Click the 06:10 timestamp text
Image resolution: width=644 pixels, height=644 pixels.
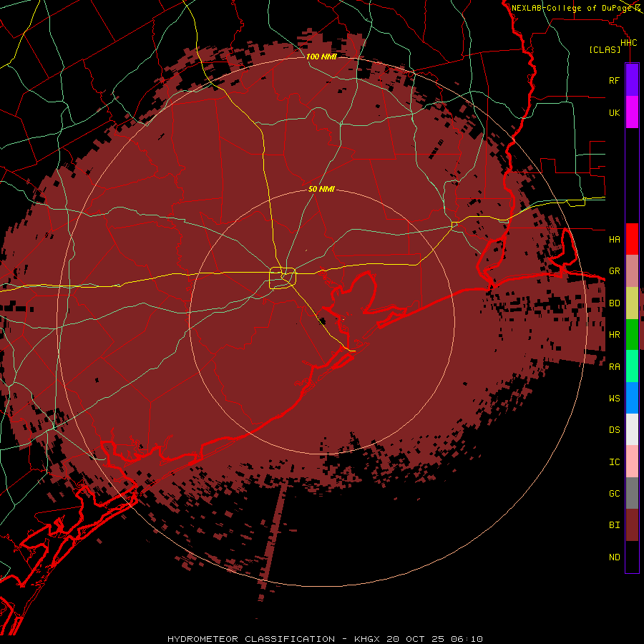tap(466, 639)
